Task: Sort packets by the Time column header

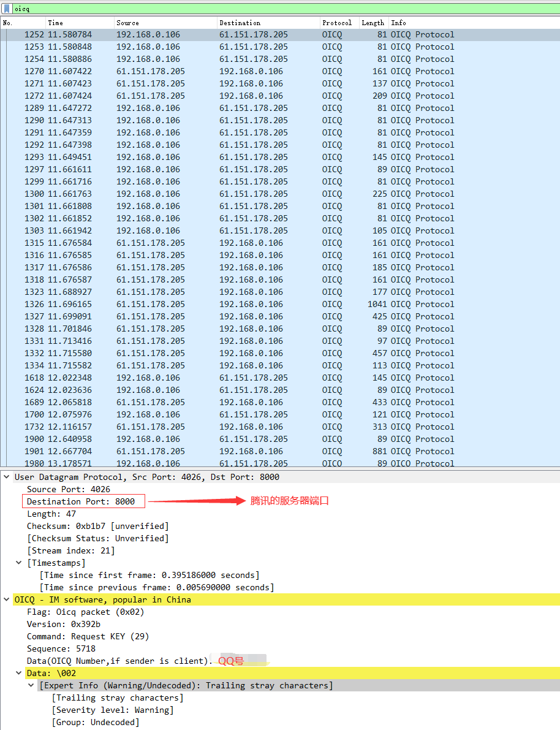Action: (x=79, y=23)
